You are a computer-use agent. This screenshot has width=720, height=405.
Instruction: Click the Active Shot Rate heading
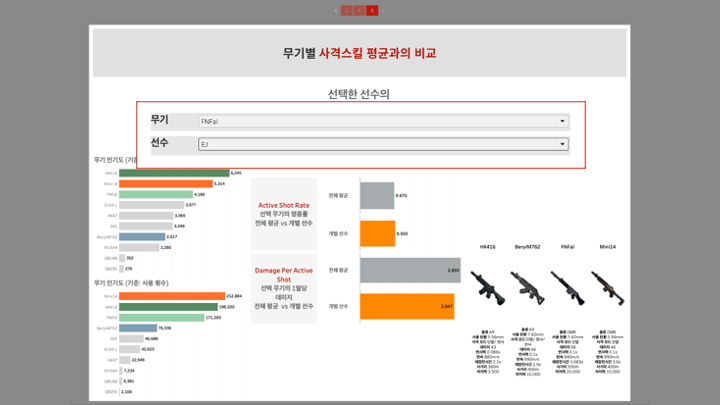coord(284,205)
